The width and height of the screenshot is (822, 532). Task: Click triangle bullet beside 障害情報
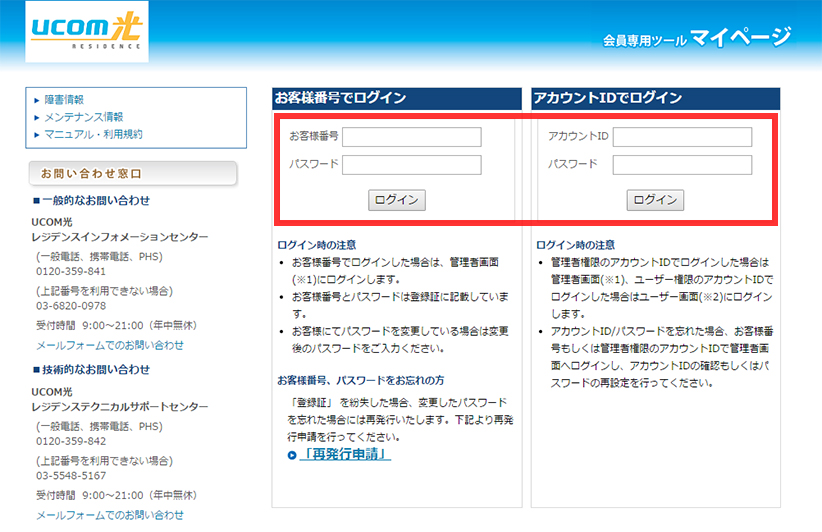point(37,100)
